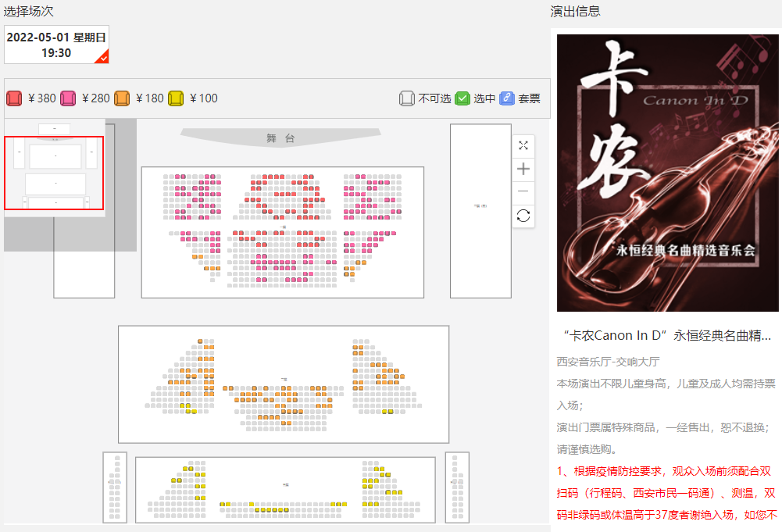Reset the seat map view
Screen dimensions: 782x532
(x=523, y=216)
